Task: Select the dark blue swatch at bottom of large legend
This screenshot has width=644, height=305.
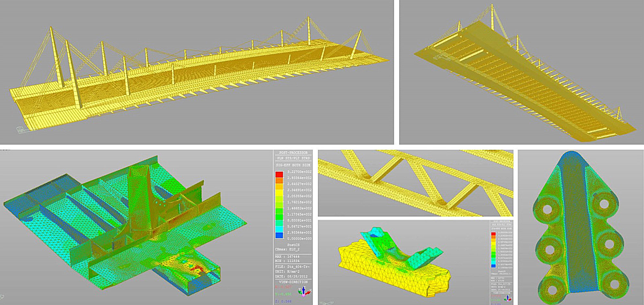Action: coord(279,235)
